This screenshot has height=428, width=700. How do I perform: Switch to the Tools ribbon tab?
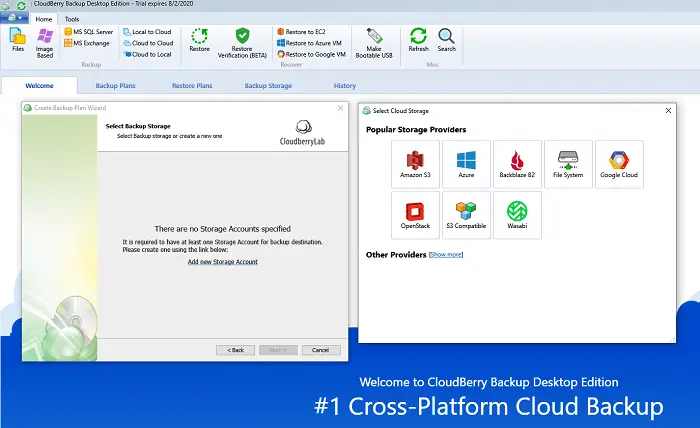[71, 19]
